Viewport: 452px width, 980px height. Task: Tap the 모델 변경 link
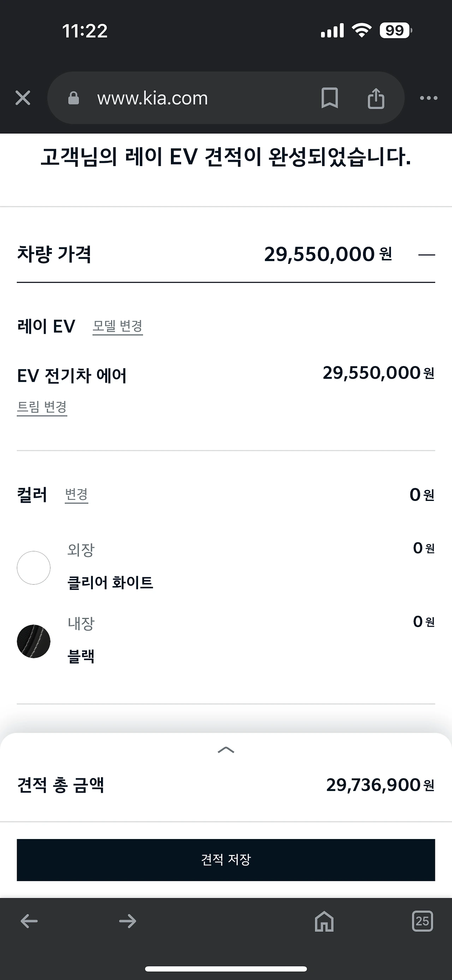tap(118, 326)
